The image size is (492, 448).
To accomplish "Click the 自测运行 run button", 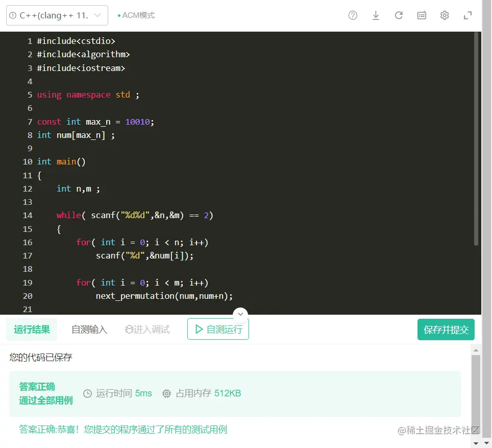I will [218, 329].
